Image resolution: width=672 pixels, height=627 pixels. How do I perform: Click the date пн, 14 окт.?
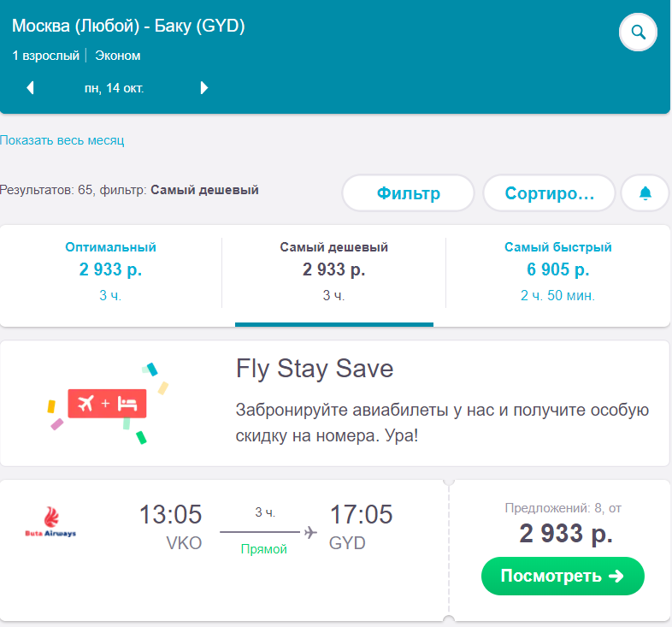(114, 88)
